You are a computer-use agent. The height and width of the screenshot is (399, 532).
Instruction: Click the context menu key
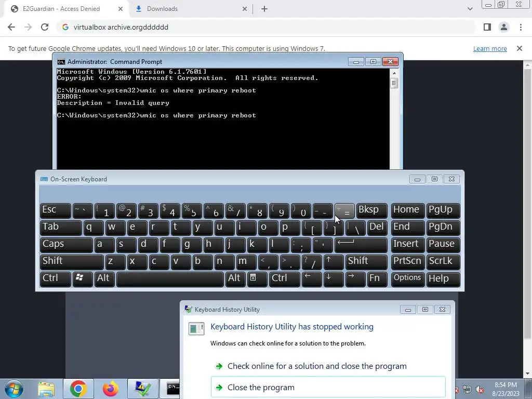[257, 279]
